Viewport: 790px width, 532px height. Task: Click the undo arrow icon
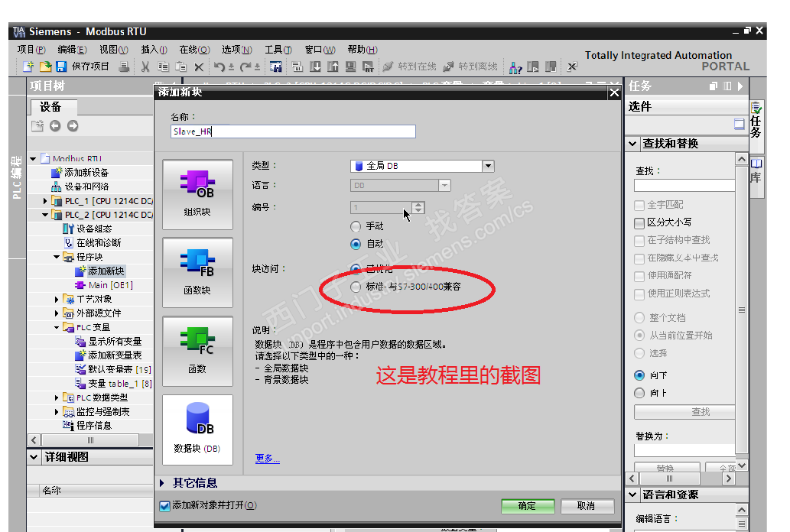pyautogui.click(x=219, y=66)
